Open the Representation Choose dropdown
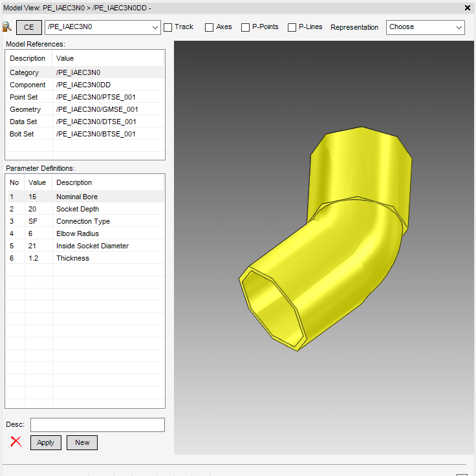The width and height of the screenshot is (476, 476). (x=425, y=27)
